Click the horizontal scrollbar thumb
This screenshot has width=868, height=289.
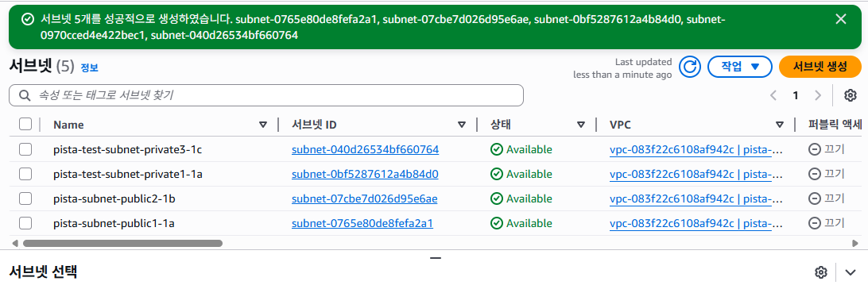122,243
